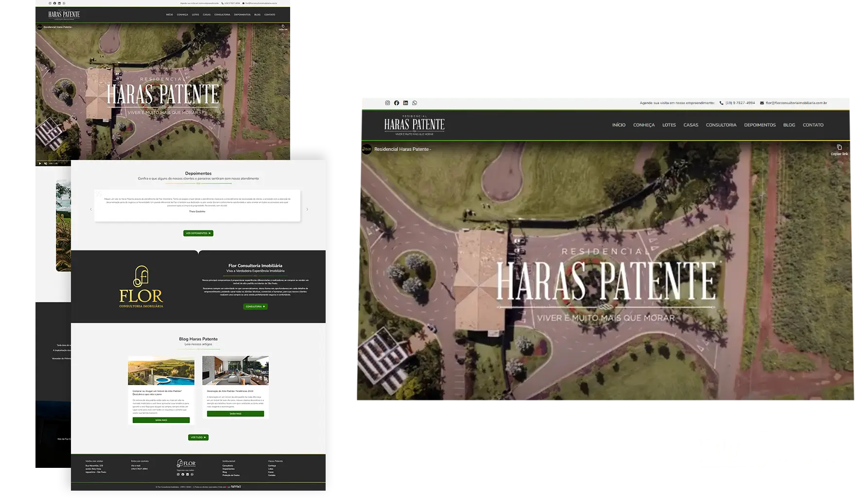This screenshot has width=868, height=498.
Task: Select CONSULTORIA menu in small top-left preview
Action: pyautogui.click(x=222, y=15)
